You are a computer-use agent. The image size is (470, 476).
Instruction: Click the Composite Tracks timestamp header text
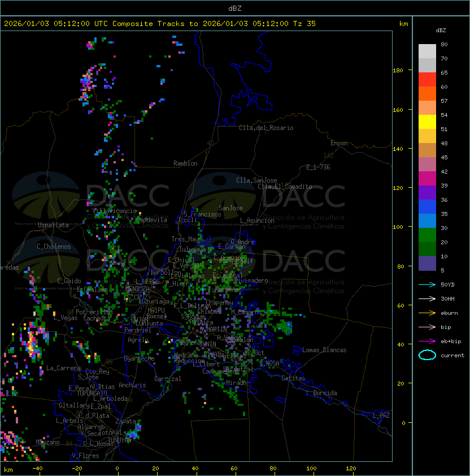(160, 23)
